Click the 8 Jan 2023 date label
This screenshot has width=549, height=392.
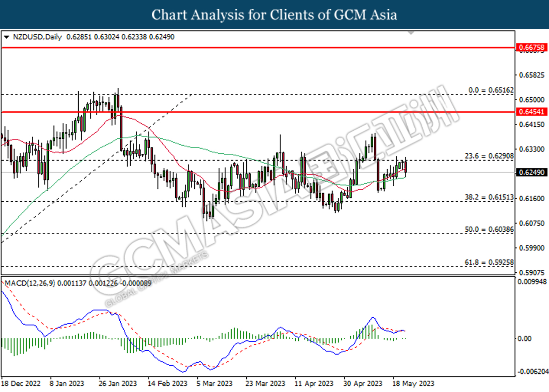point(67,384)
